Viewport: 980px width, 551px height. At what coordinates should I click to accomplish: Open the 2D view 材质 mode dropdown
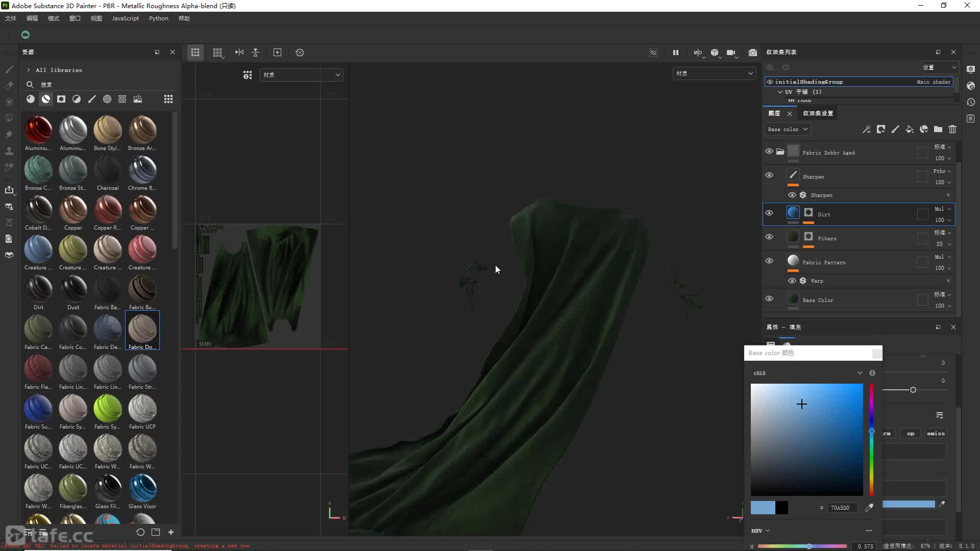301,75
